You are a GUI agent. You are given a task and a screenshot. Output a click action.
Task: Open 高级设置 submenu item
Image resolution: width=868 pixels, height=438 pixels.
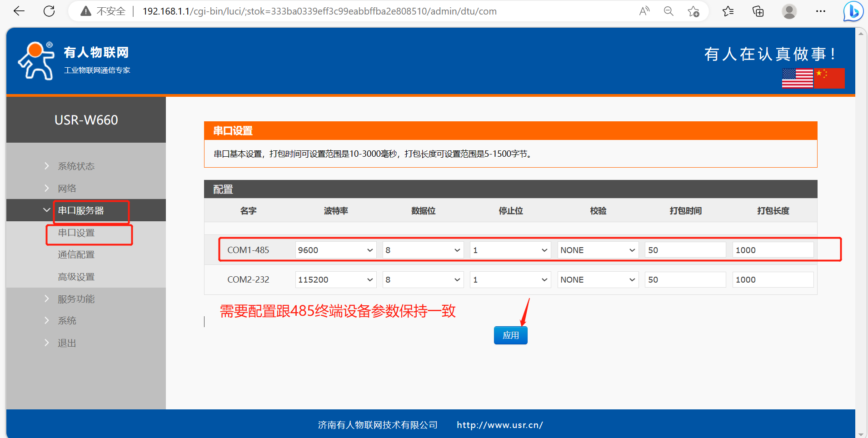click(76, 277)
